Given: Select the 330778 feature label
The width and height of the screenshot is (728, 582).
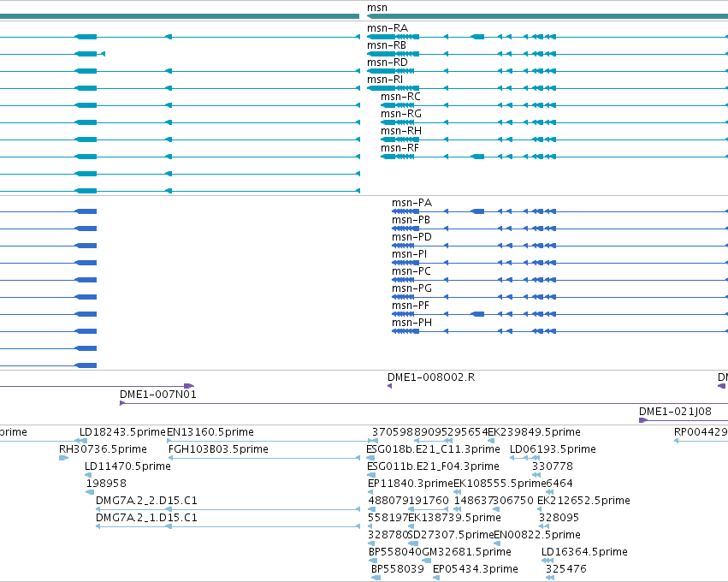Looking at the screenshot, I should tap(553, 466).
